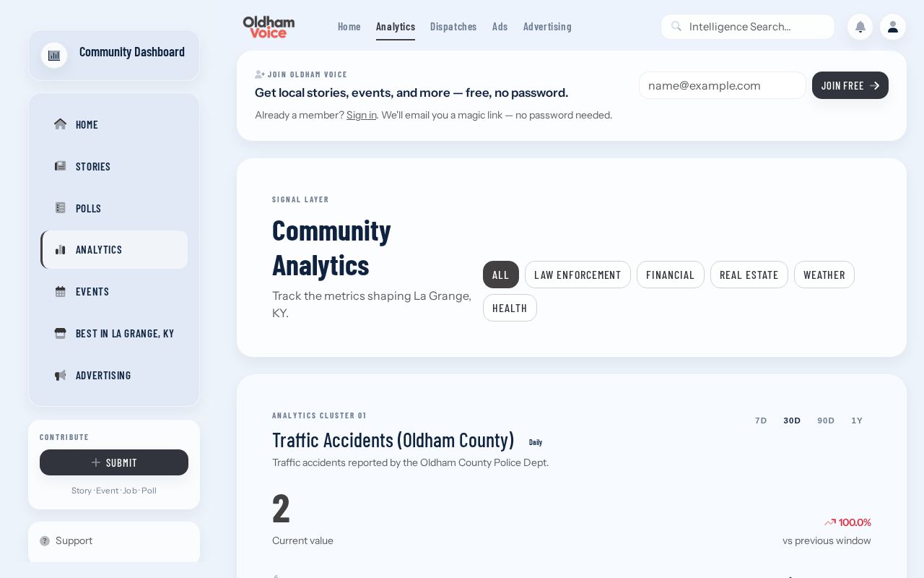Go to Ads in top navigation
This screenshot has height=578, width=924.
(500, 27)
